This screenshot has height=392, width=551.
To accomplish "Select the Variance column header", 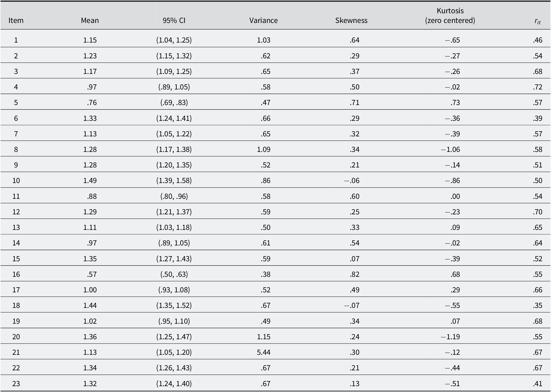I will 264,20.
